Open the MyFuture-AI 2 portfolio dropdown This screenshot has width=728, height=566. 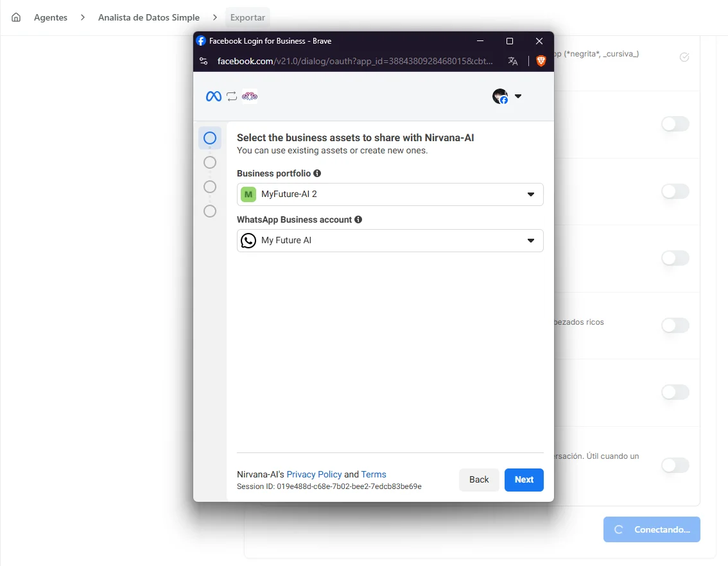(x=390, y=194)
